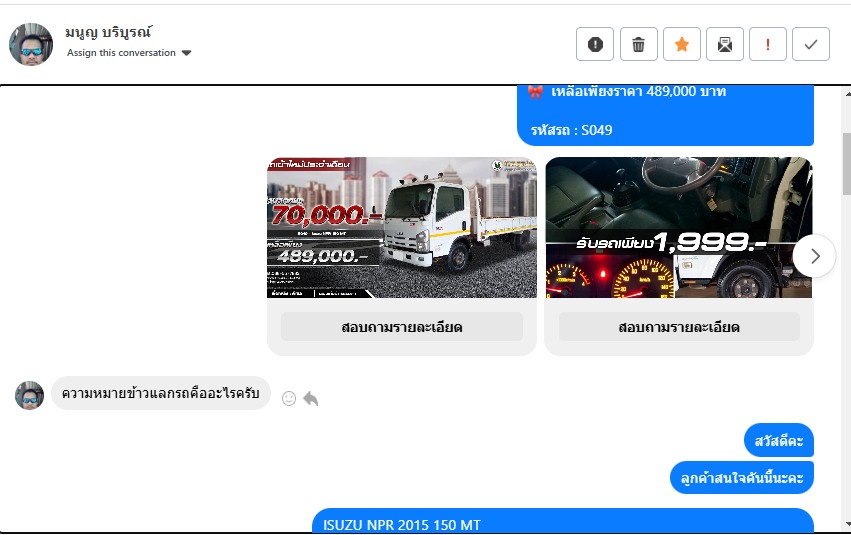Image resolution: width=851 pixels, height=535 pixels.
Task: Open มนูญ บริบูรณ์ profile avatar in header
Action: [x=31, y=44]
